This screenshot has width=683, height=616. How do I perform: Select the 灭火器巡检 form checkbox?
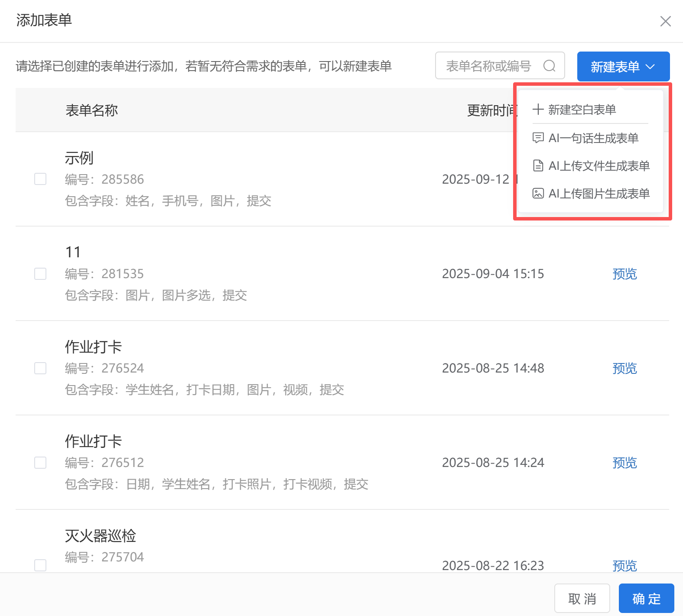(x=40, y=565)
